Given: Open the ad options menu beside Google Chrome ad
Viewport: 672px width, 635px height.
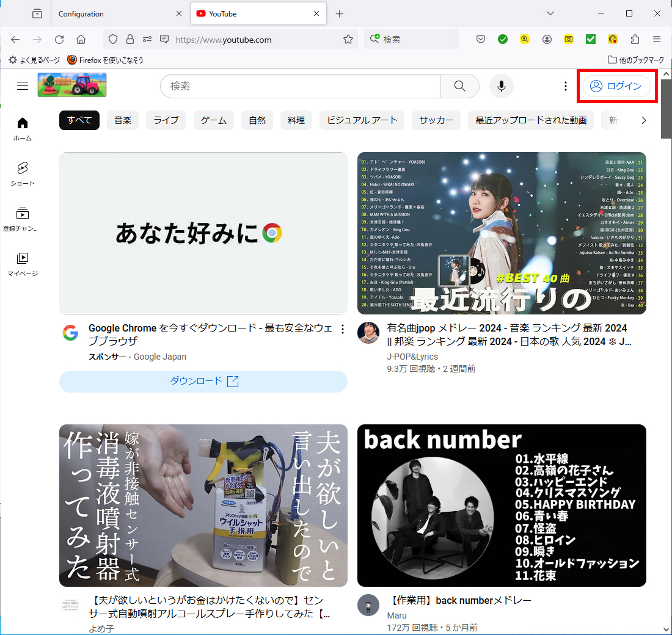Looking at the screenshot, I should 343,329.
